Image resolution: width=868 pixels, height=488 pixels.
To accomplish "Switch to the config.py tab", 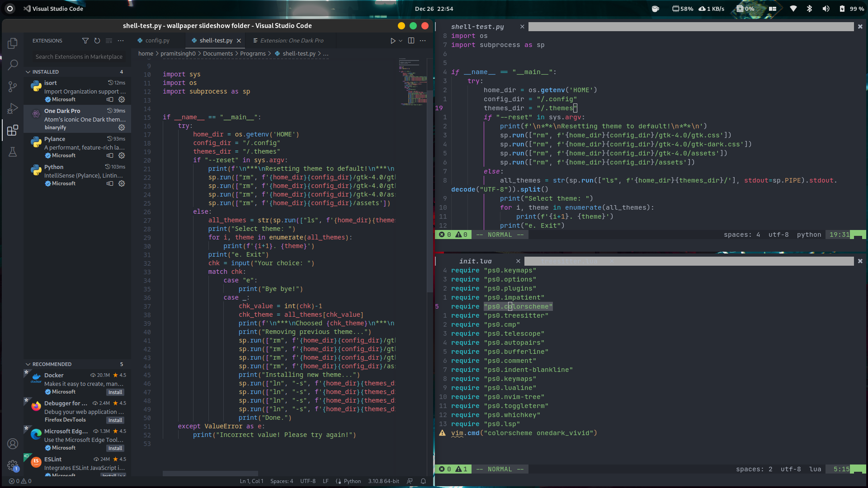I will point(157,40).
